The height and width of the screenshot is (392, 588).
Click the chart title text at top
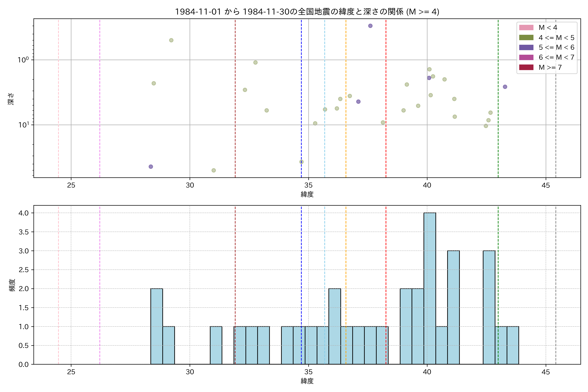307,12
